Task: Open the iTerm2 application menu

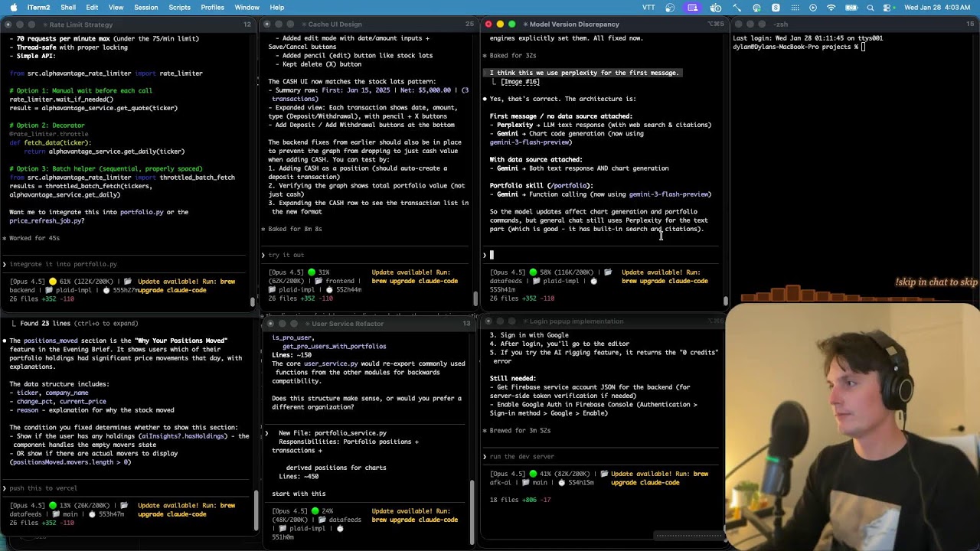Action: pos(38,8)
